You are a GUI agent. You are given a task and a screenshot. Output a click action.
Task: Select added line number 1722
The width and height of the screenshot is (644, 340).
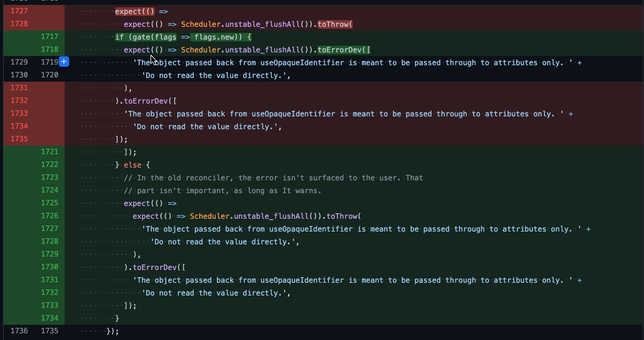point(49,165)
